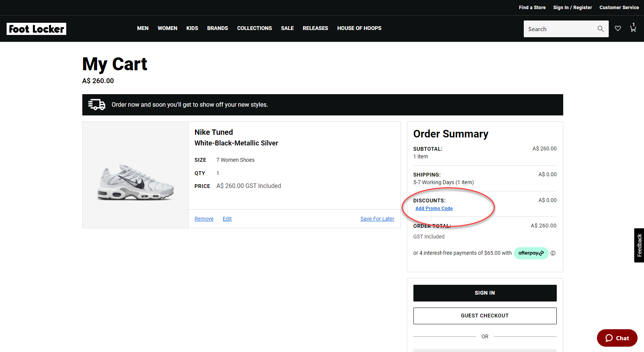Open HOUSE OF HOOPS menu
644x352 pixels.
coord(359,28)
